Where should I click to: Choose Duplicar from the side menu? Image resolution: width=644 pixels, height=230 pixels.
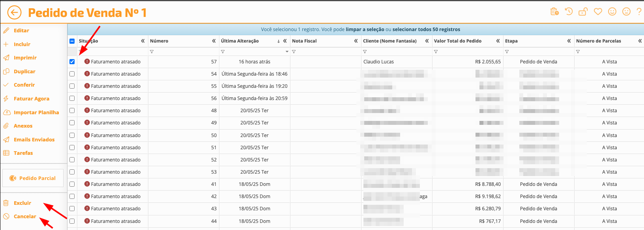(24, 72)
